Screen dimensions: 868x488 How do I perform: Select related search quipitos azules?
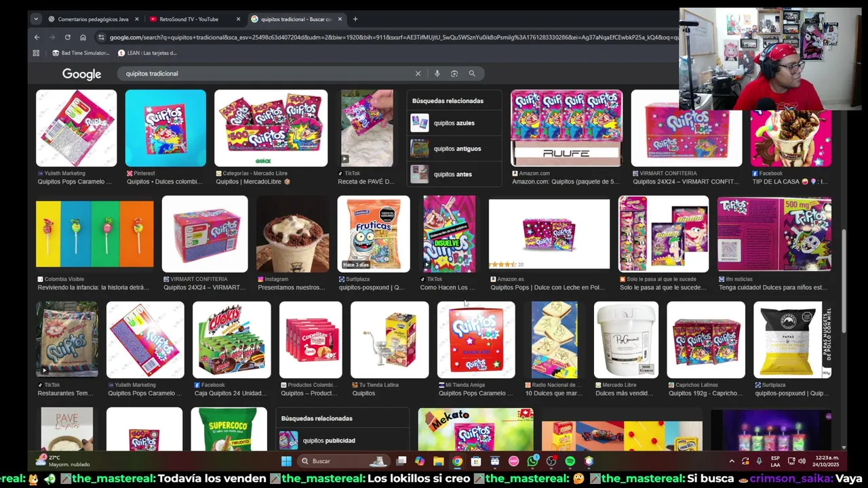pos(454,123)
